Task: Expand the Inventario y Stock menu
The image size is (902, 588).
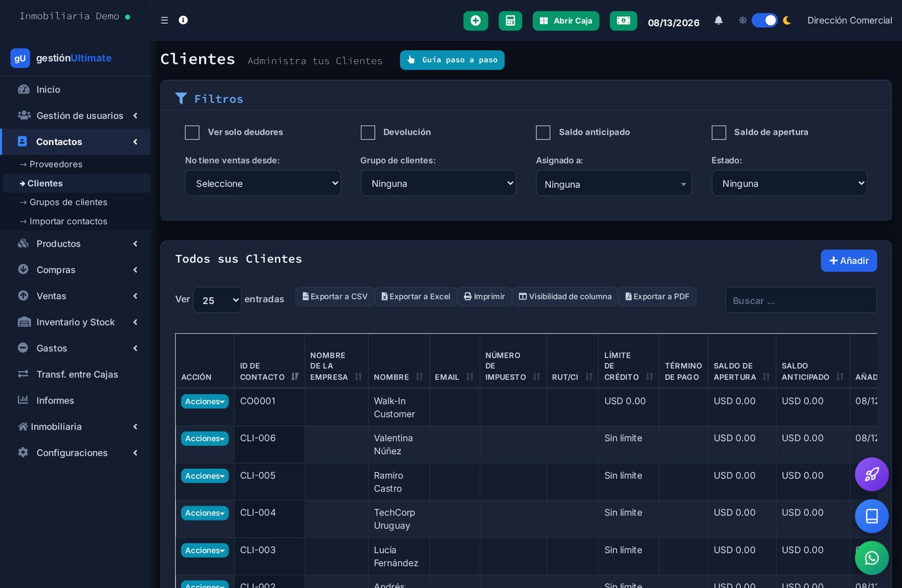Action: pyautogui.click(x=75, y=322)
